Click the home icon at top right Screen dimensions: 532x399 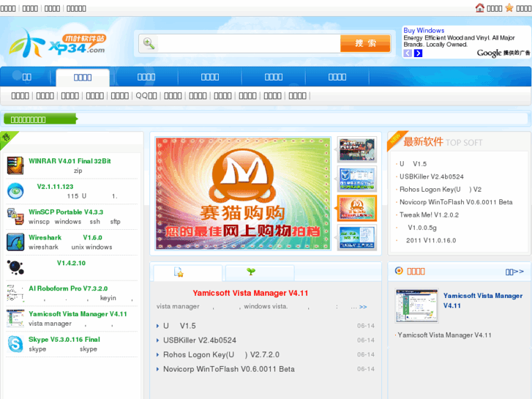[480, 7]
